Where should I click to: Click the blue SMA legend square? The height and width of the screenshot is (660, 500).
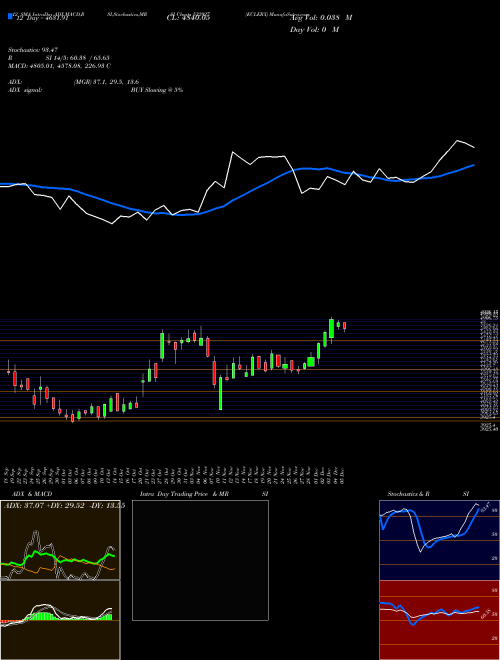(11, 17)
